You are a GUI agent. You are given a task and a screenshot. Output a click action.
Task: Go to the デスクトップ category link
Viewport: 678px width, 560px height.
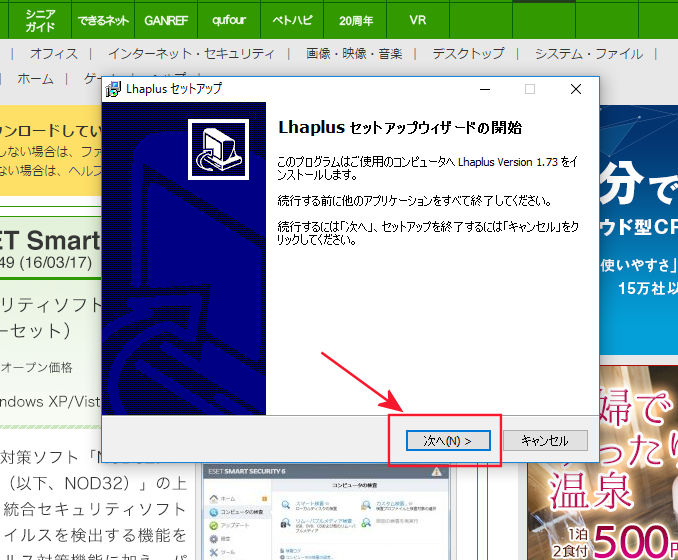468,54
